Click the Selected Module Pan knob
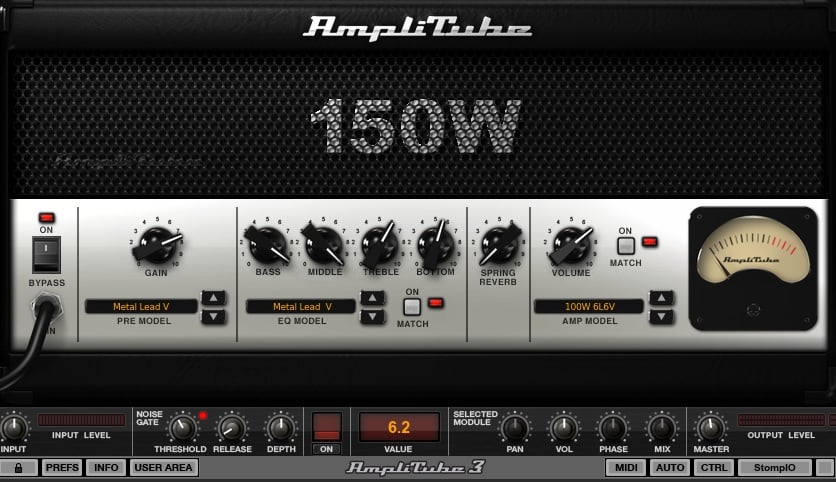The height and width of the screenshot is (482, 836). point(515,428)
